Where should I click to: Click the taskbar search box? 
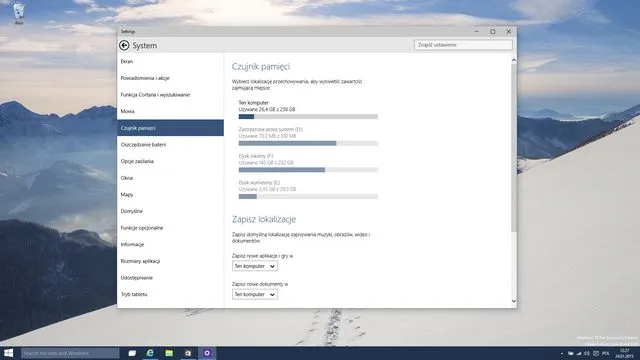coord(70,353)
